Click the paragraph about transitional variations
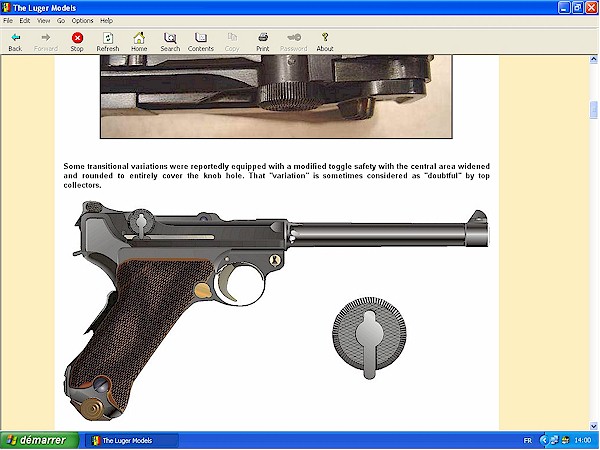The image size is (600, 450). click(277, 176)
